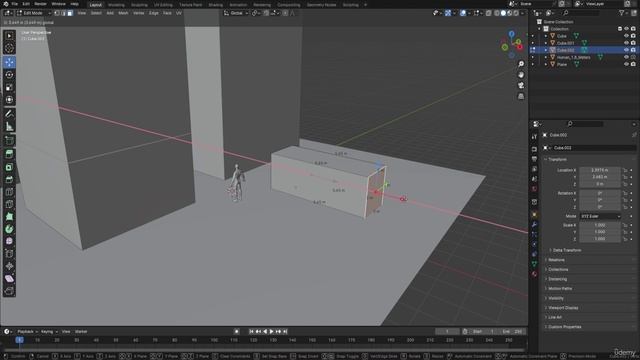Screen dimensions: 640x360
Task: Click the Location X value field
Action: pyautogui.click(x=600, y=170)
